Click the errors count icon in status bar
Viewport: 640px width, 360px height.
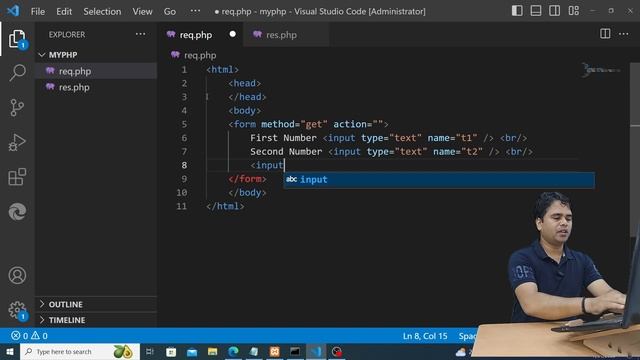tap(16, 336)
